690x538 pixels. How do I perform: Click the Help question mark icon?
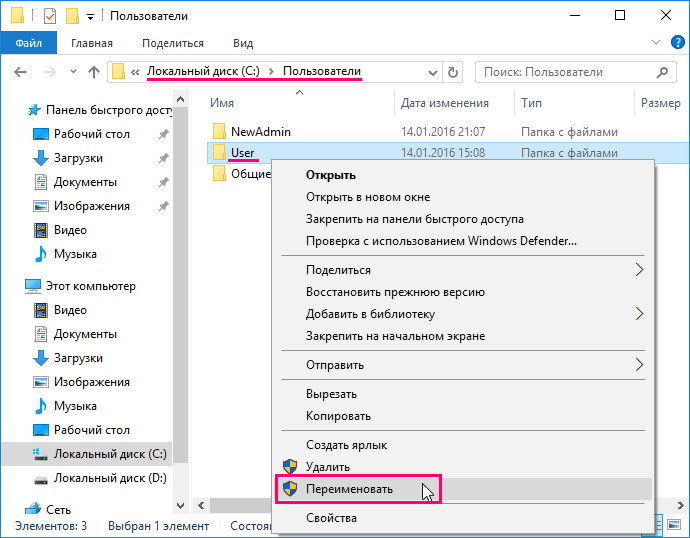click(x=677, y=43)
